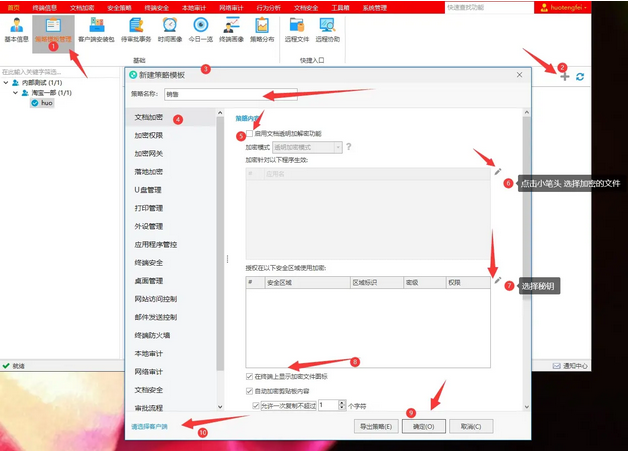Select 加密网关 in the policy category list
This screenshot has width=628, height=451.
(x=149, y=153)
